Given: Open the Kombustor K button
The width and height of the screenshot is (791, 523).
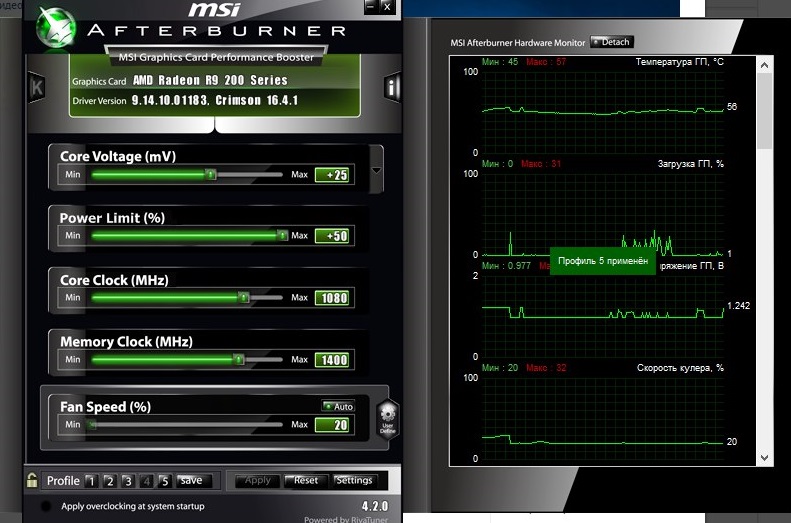Looking at the screenshot, I should pos(37,87).
